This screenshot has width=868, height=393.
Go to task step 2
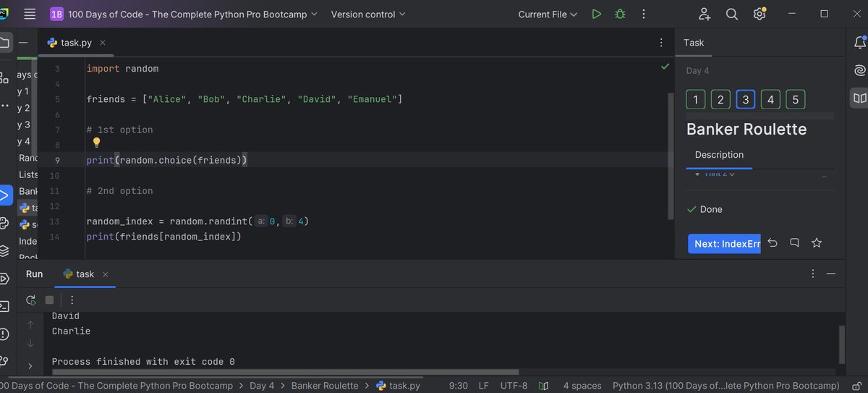coord(720,100)
